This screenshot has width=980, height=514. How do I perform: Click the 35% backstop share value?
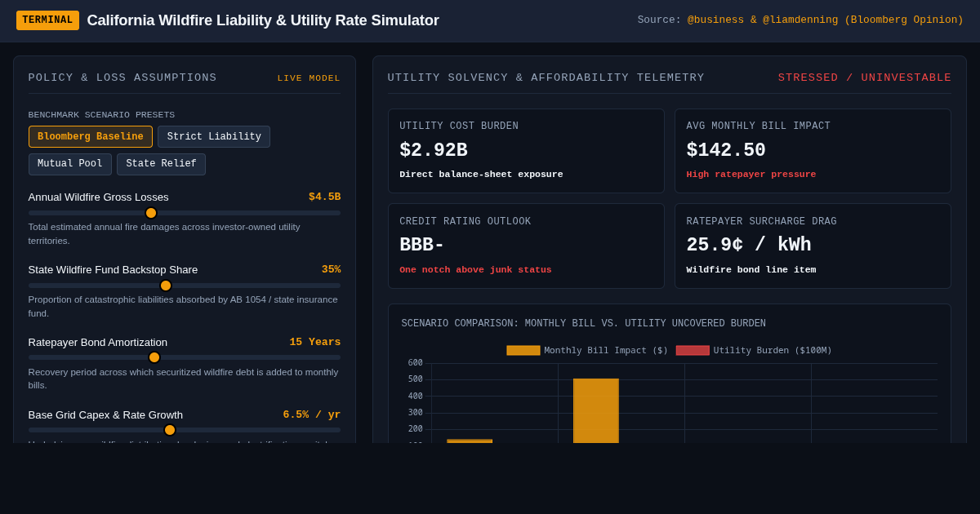point(331,269)
